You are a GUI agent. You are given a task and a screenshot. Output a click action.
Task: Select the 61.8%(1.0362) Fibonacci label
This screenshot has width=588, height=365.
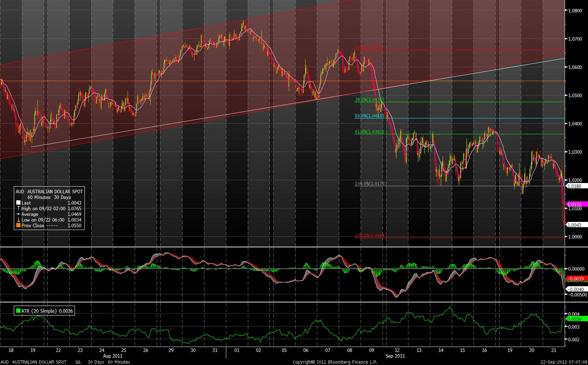point(369,132)
